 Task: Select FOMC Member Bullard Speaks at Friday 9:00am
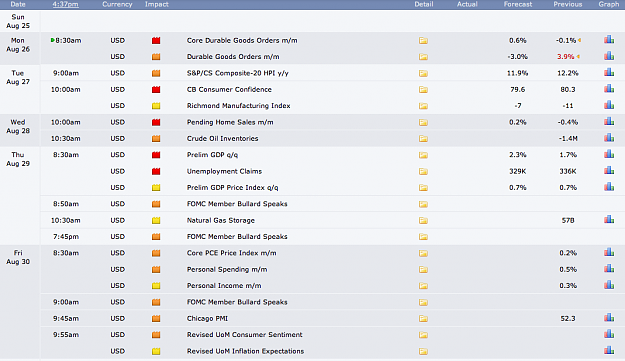click(237, 302)
